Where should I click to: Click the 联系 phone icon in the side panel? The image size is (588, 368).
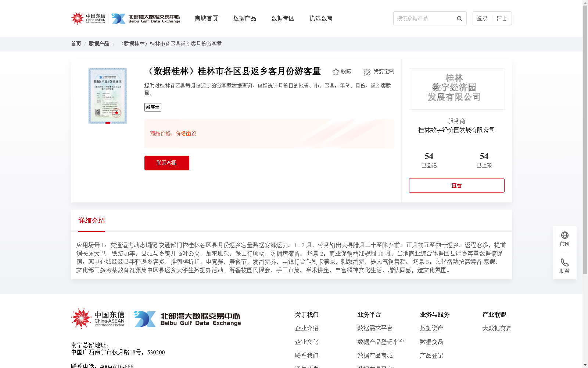coord(565,262)
